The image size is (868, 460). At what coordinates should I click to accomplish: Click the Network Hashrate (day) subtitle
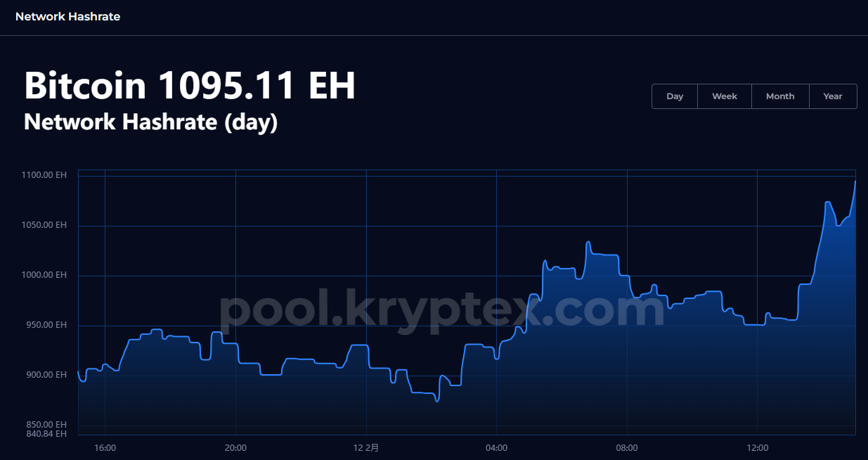[x=150, y=122]
